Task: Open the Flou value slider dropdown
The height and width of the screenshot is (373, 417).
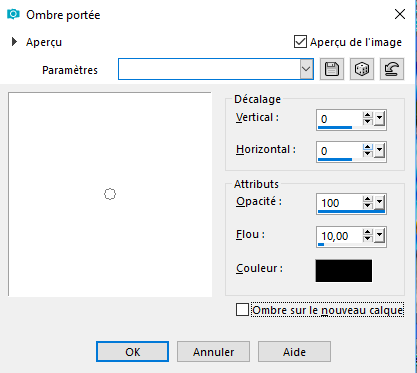Action: 379,236
